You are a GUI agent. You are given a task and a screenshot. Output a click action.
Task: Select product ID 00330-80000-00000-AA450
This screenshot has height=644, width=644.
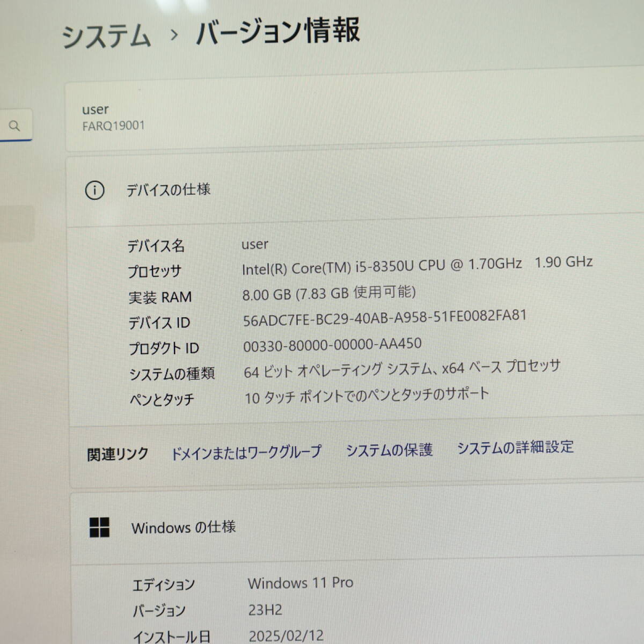tap(332, 345)
